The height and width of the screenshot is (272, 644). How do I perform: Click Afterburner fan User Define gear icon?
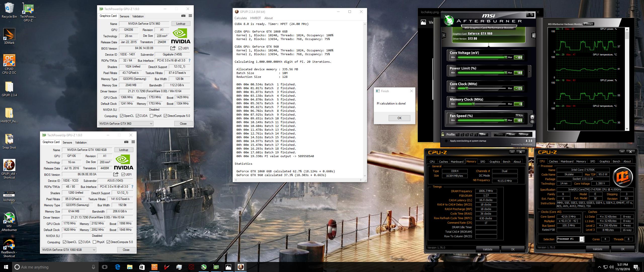(x=532, y=118)
